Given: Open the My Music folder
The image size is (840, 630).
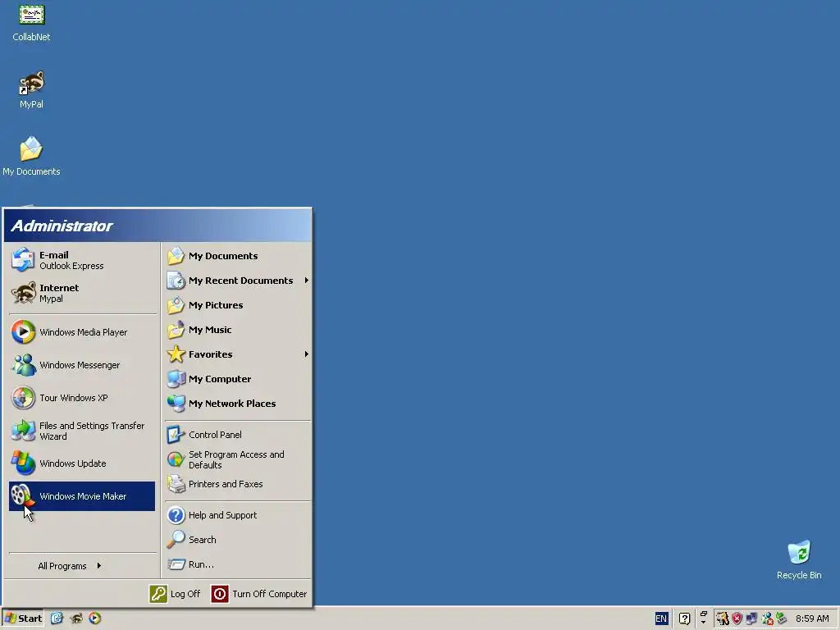Looking at the screenshot, I should (238, 330).
